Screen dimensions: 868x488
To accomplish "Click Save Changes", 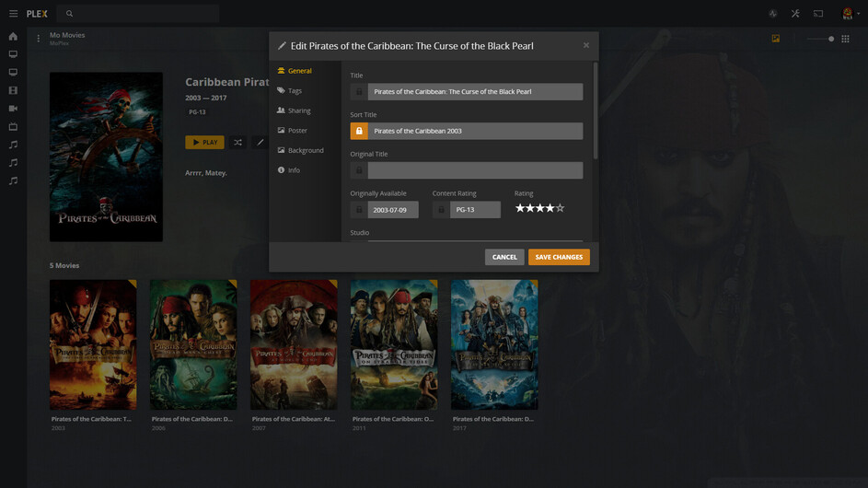I will [x=559, y=257].
